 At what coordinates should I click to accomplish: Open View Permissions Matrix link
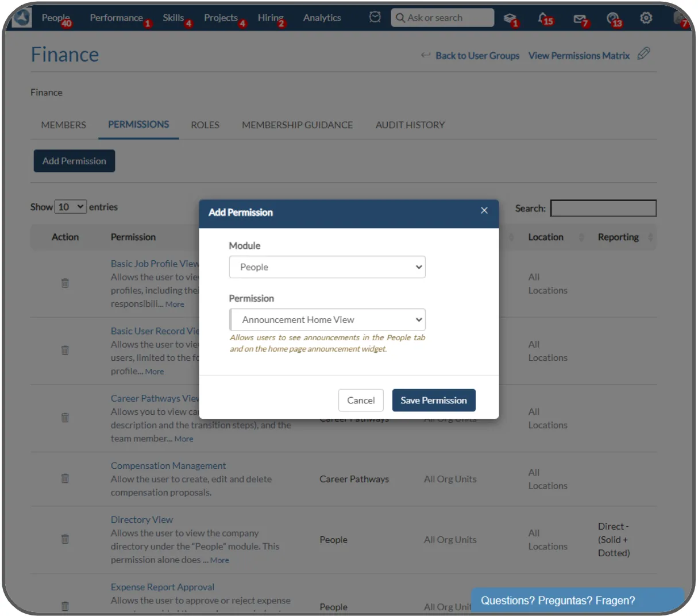tap(579, 56)
